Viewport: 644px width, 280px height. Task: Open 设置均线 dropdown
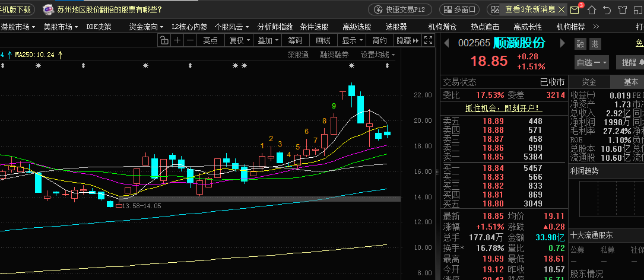(378, 55)
